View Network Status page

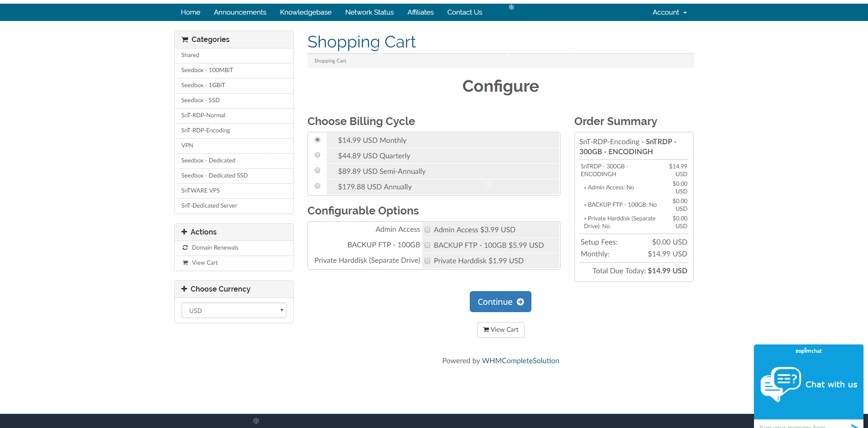click(369, 12)
